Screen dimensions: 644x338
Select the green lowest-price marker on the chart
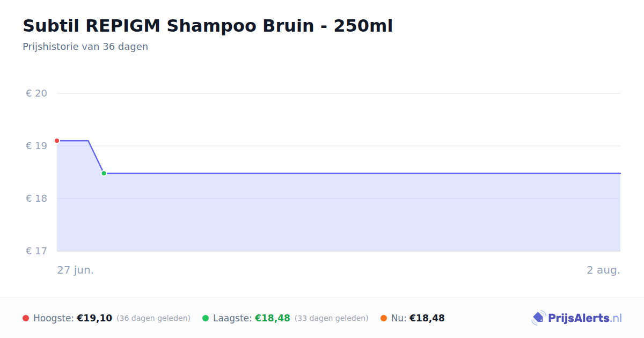click(104, 173)
